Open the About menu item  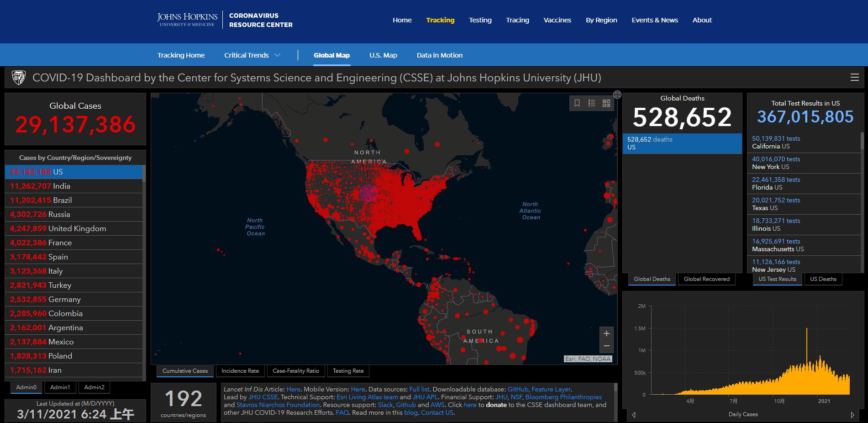(x=702, y=20)
